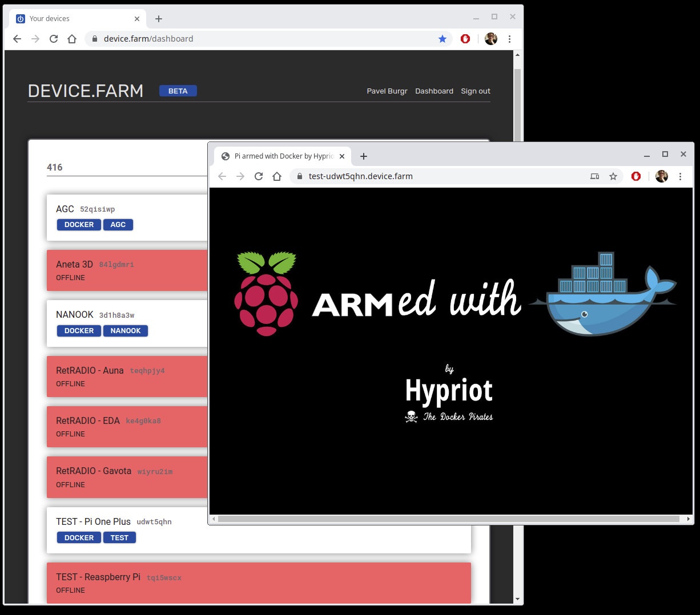The width and height of the screenshot is (700, 615).
Task: Close the 'Your devices' tab
Action: click(x=137, y=19)
